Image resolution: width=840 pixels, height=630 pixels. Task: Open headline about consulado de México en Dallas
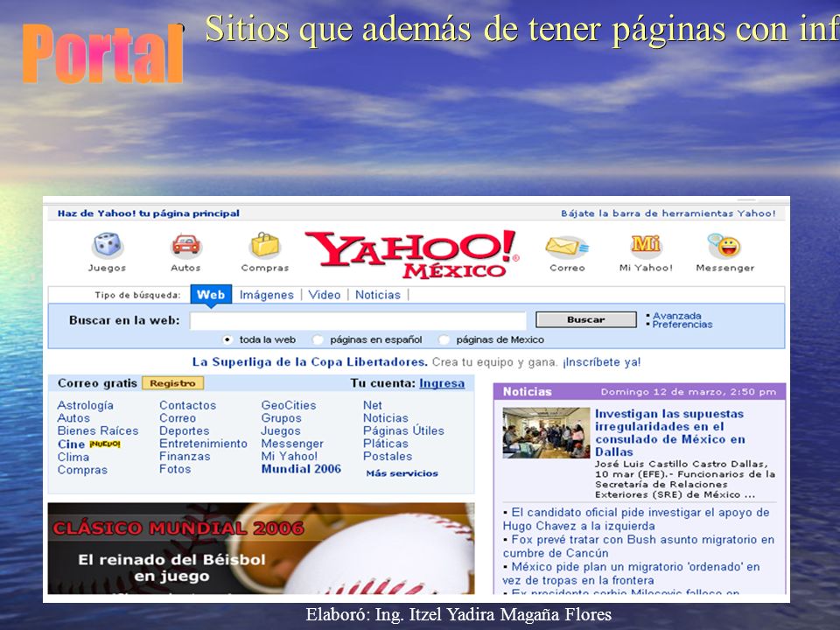coord(669,433)
